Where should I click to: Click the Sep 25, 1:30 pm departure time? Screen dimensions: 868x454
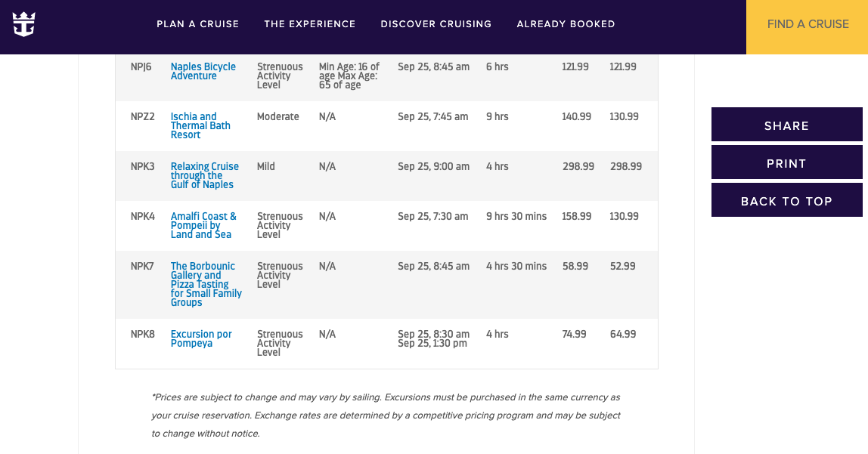pos(432,344)
